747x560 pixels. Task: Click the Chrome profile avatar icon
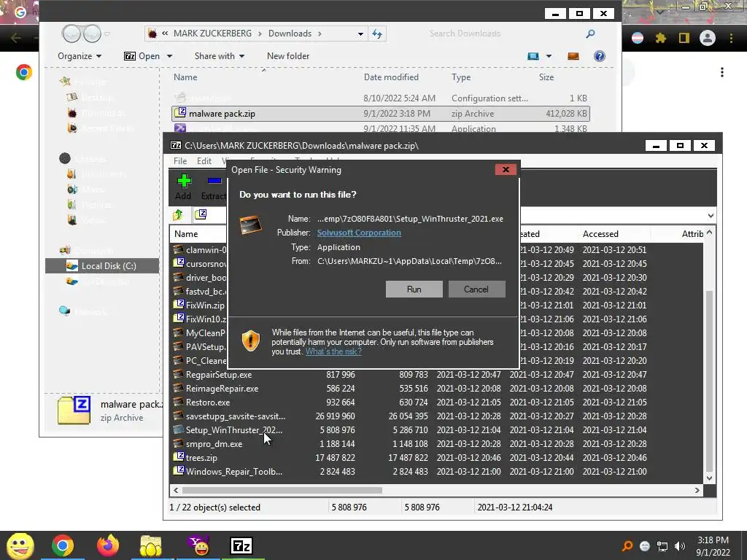tap(708, 38)
